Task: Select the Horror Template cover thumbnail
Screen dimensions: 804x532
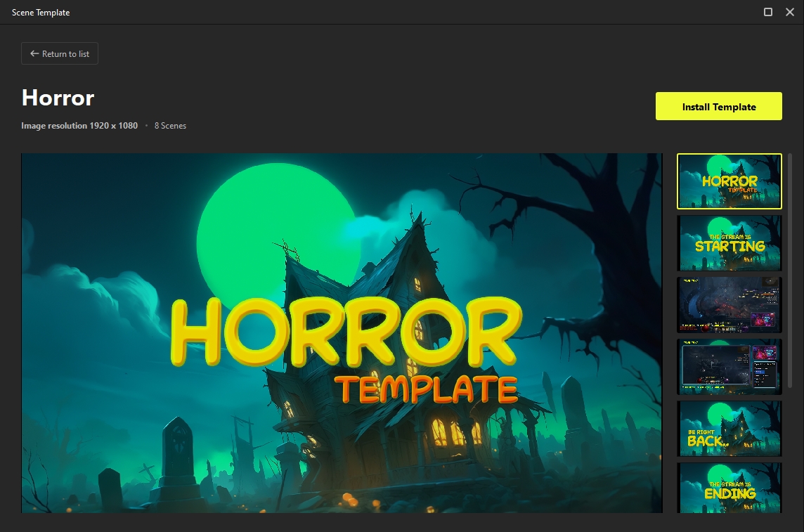Action: click(x=729, y=181)
